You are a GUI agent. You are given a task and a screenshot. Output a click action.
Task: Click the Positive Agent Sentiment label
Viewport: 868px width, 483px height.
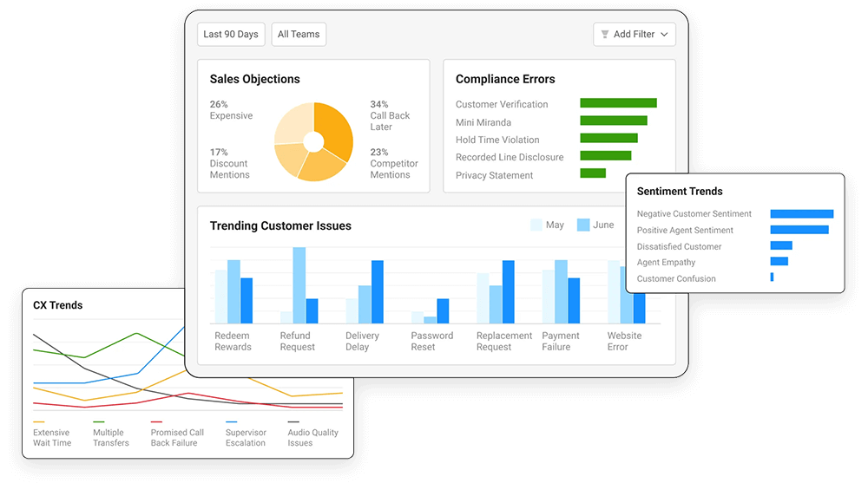(x=685, y=230)
